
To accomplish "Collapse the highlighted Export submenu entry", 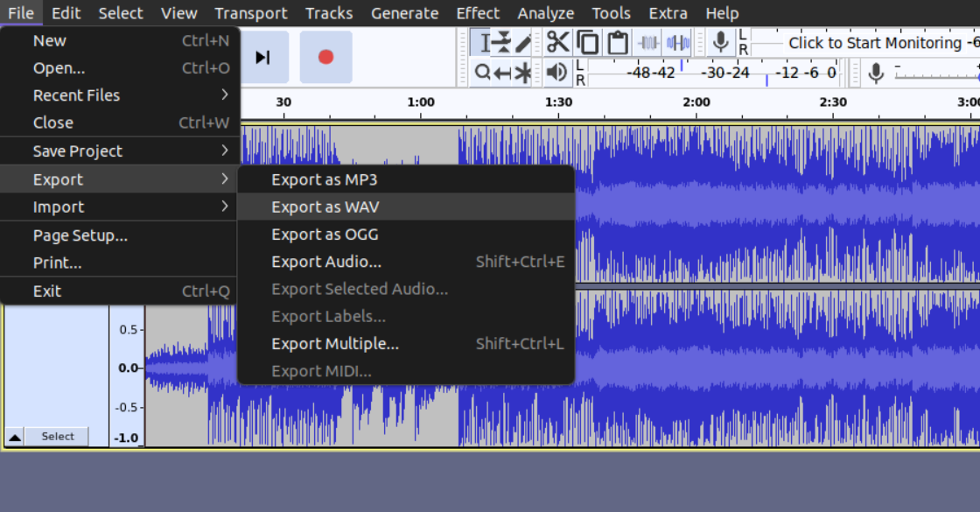I will [120, 180].
